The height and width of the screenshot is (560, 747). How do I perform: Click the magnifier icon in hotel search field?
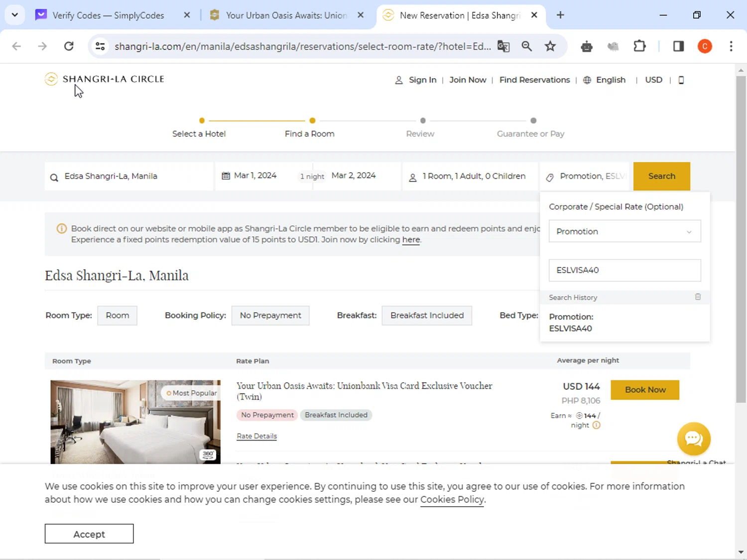[54, 177]
